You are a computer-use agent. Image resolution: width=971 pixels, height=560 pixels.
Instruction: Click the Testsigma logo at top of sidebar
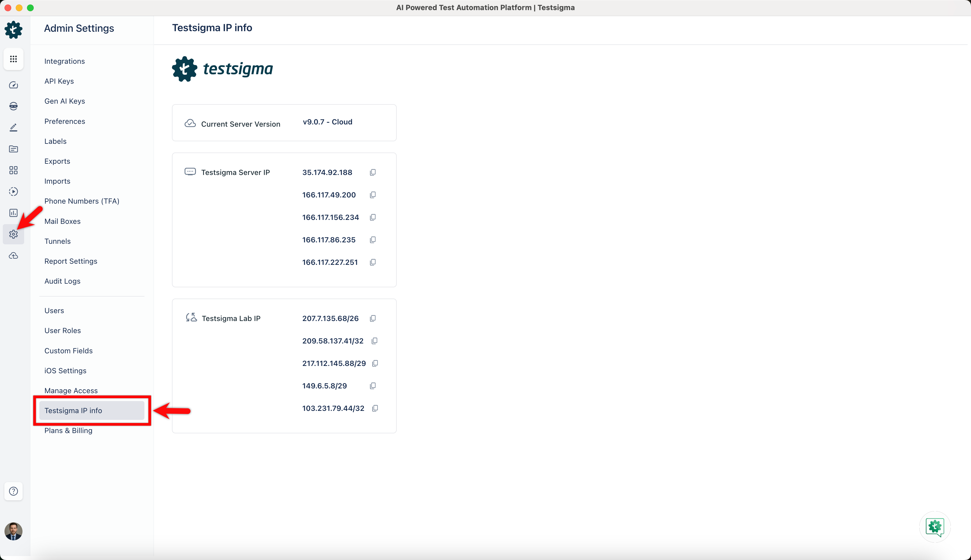pyautogui.click(x=13, y=29)
